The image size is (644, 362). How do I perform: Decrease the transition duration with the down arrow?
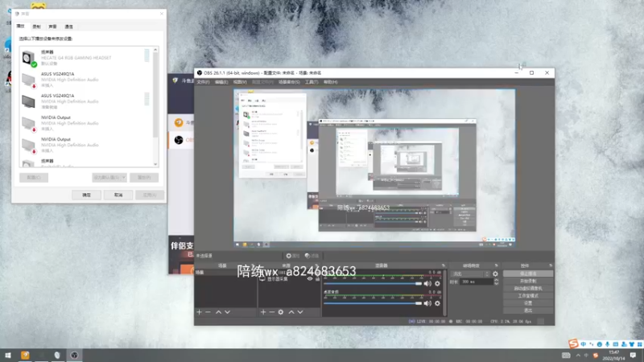click(x=496, y=284)
